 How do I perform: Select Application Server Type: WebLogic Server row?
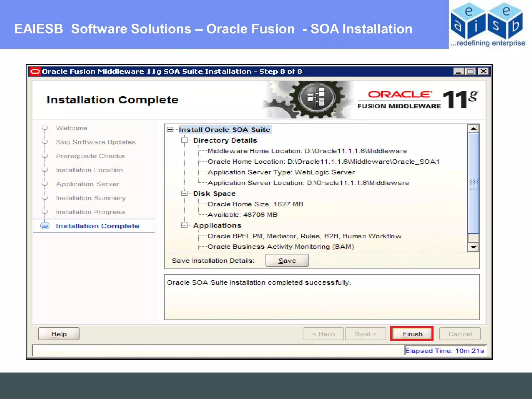click(281, 172)
